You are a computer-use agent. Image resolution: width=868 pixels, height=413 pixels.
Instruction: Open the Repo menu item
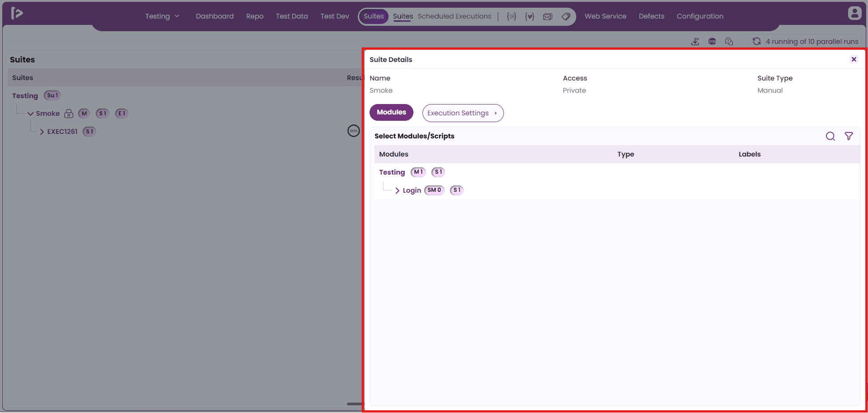tap(255, 16)
